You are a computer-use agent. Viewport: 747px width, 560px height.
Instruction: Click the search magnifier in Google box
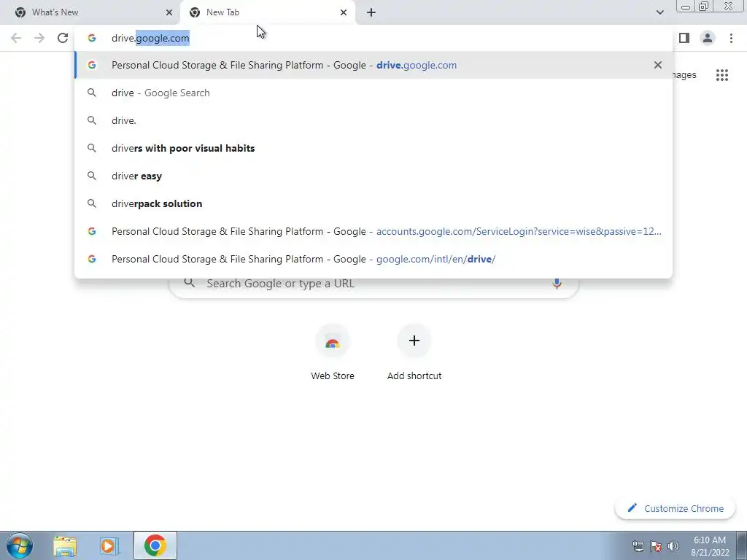[190, 283]
